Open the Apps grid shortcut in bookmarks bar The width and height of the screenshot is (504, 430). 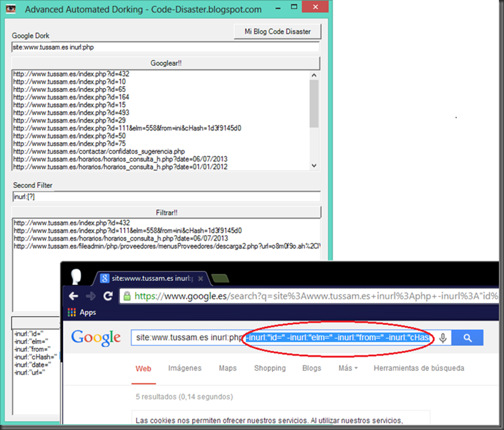coord(82,312)
